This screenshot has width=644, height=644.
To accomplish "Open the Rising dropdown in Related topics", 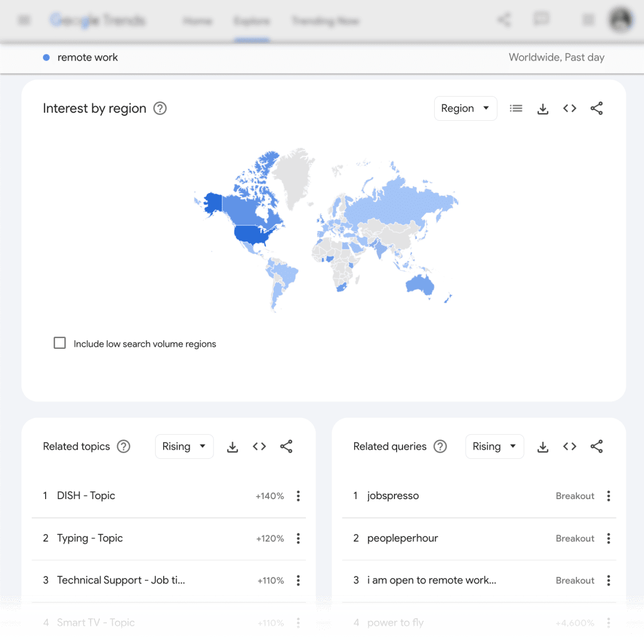I will point(184,446).
